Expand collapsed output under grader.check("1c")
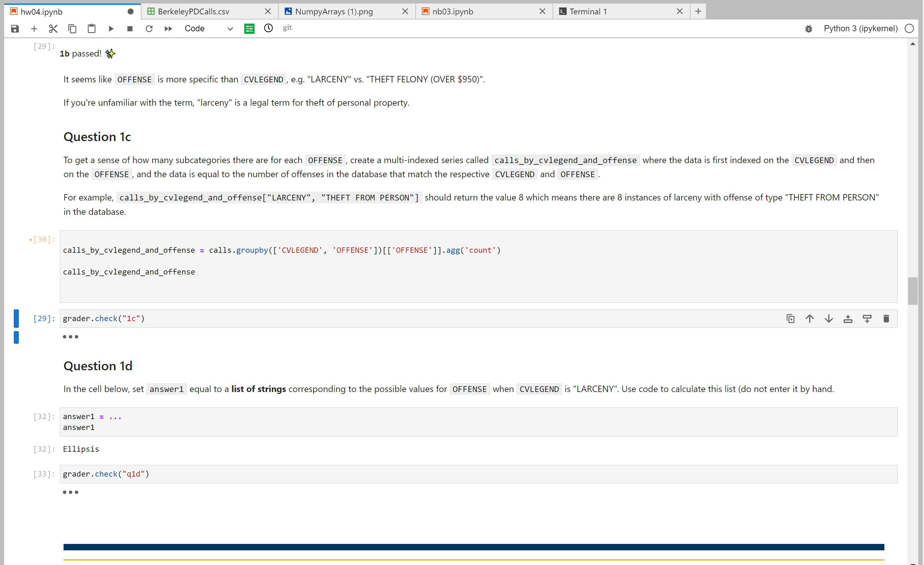 [x=71, y=337]
